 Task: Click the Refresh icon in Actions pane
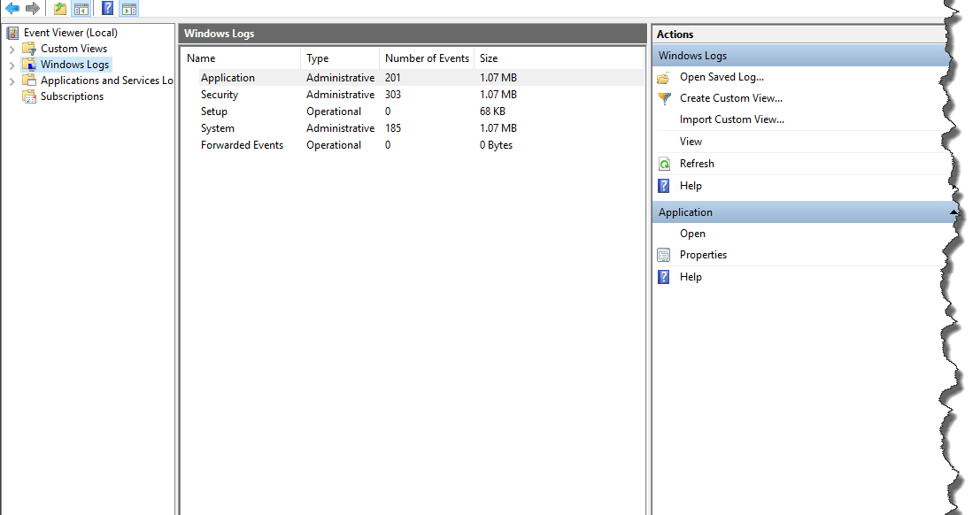coord(664,163)
